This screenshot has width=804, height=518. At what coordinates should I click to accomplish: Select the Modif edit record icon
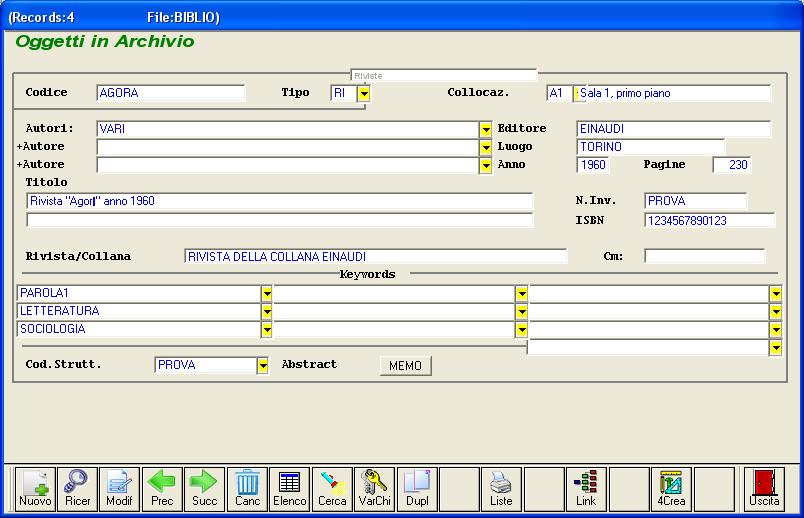pyautogui.click(x=119, y=489)
